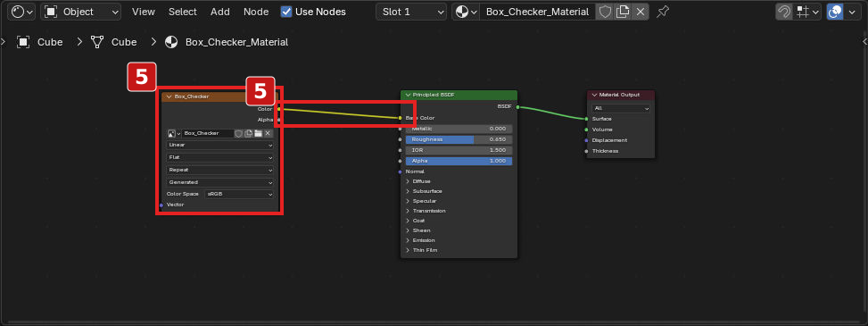Click the Box_Checker_Material name field in header

[x=537, y=12]
